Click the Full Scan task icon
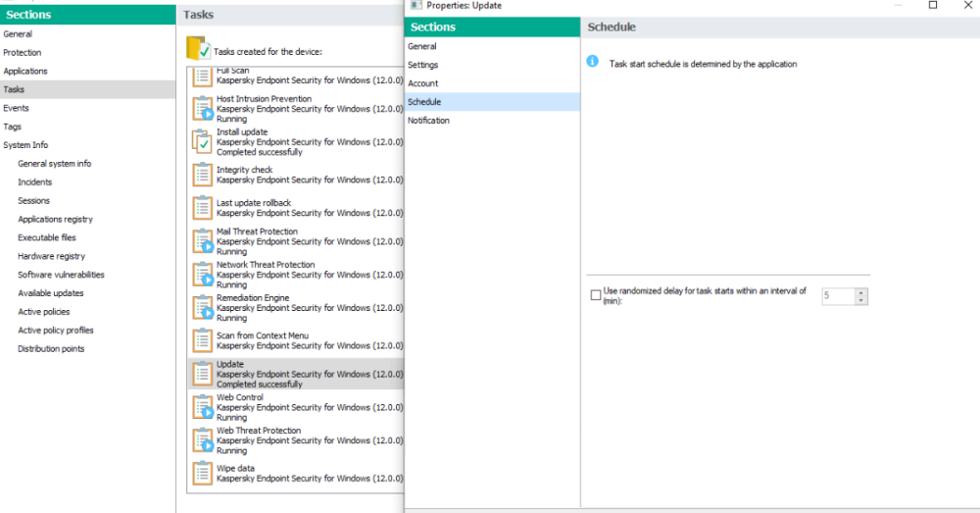This screenshot has height=513, width=980. point(202,77)
